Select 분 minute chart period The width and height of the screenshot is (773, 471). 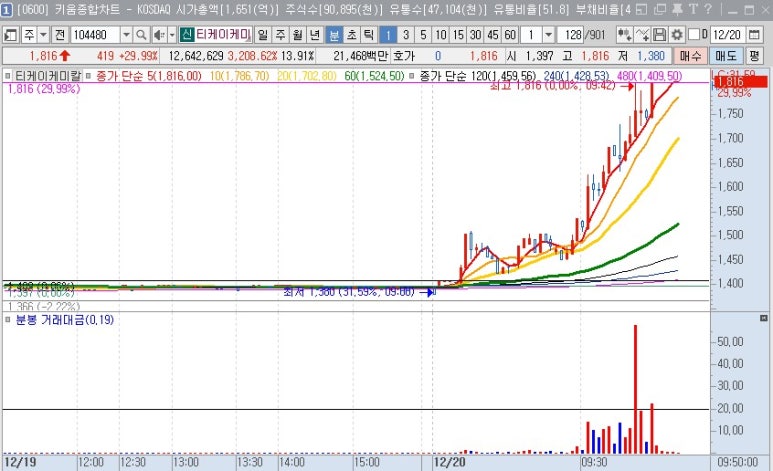point(334,35)
